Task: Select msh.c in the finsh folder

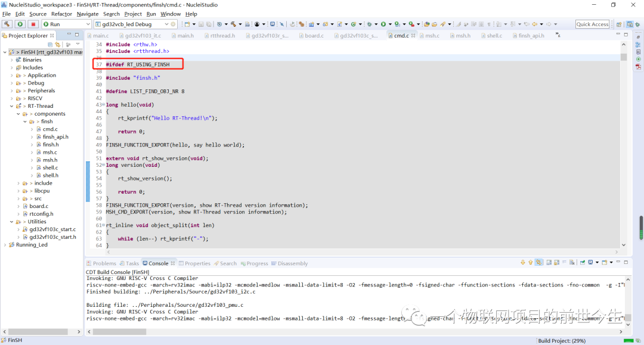Action: click(49, 152)
